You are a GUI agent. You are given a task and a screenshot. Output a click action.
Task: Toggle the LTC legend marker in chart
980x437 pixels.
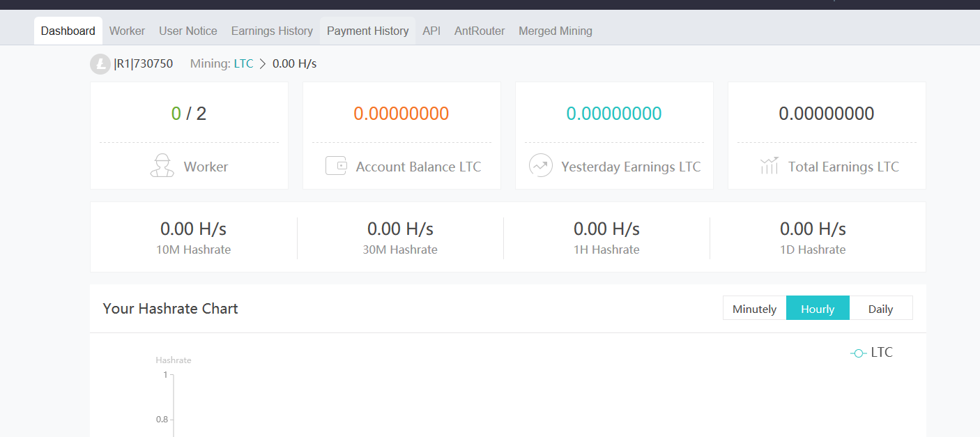point(858,353)
